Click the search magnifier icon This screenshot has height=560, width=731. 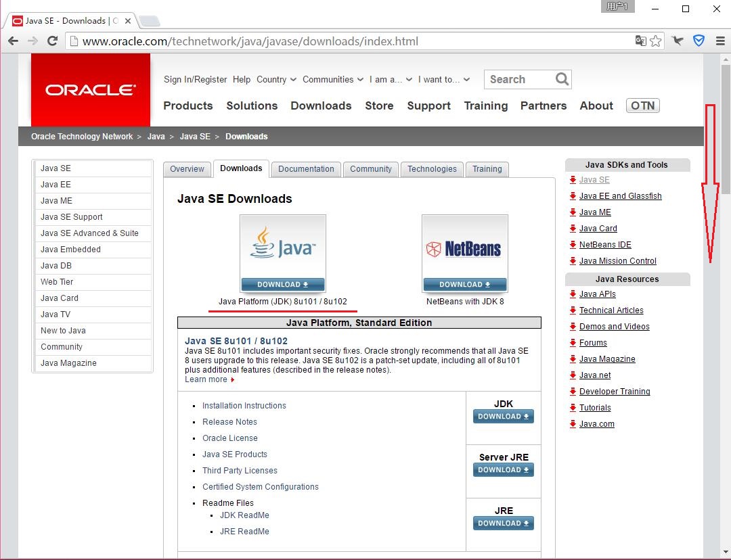click(x=562, y=79)
